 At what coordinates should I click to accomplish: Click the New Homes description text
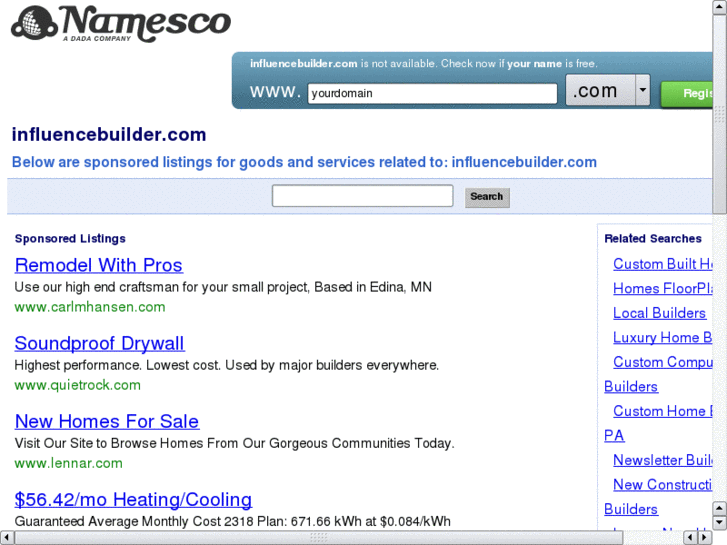[x=235, y=443]
